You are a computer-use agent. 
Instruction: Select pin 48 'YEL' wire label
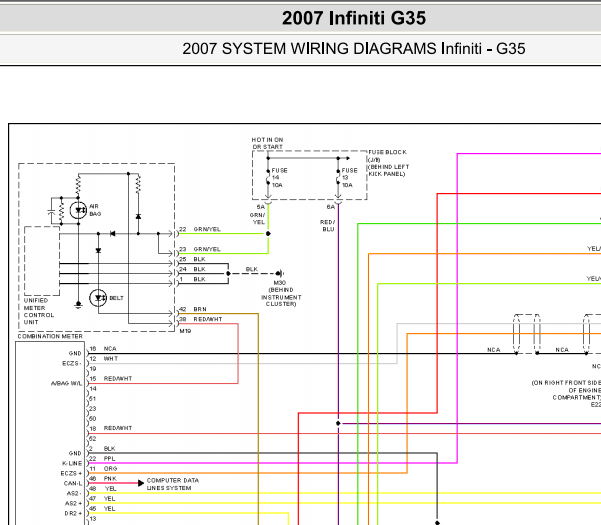click(110, 488)
